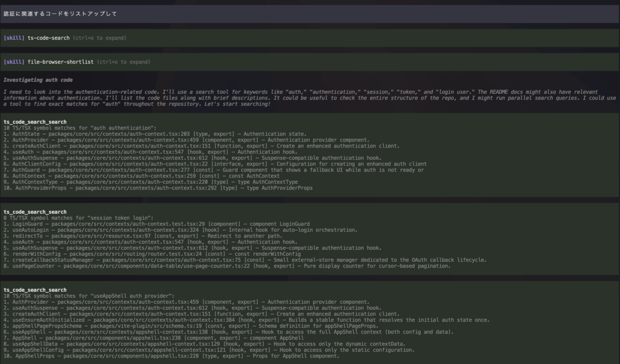620x364 pixels.
Task: Click the AuthState result row
Action: coord(155,134)
